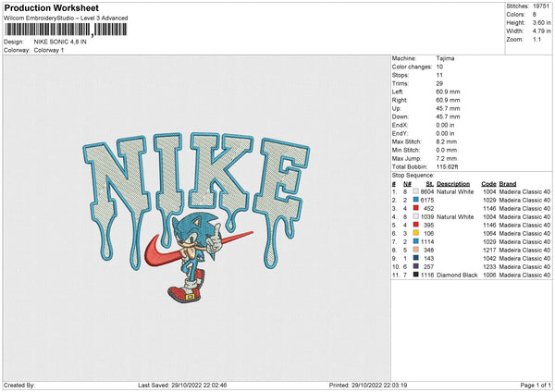Pick the red swatch beside stitch count 452
This screenshot has height=392, width=555.
415,208
